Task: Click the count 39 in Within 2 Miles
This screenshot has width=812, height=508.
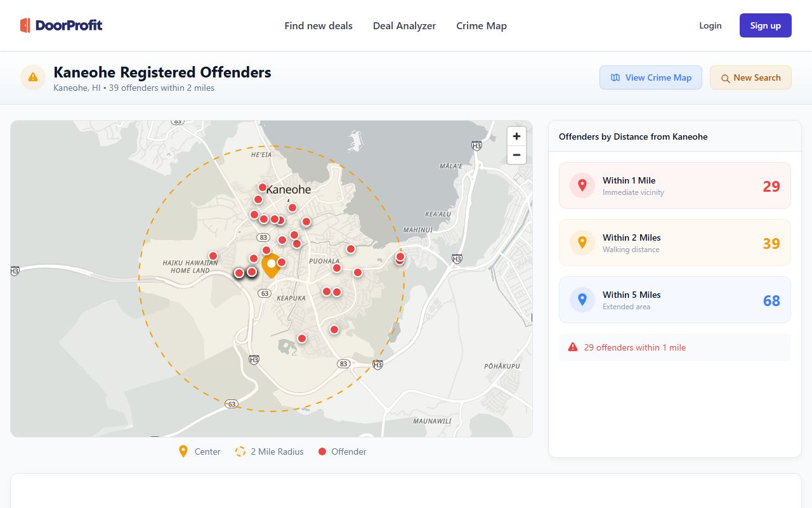Action: [771, 243]
